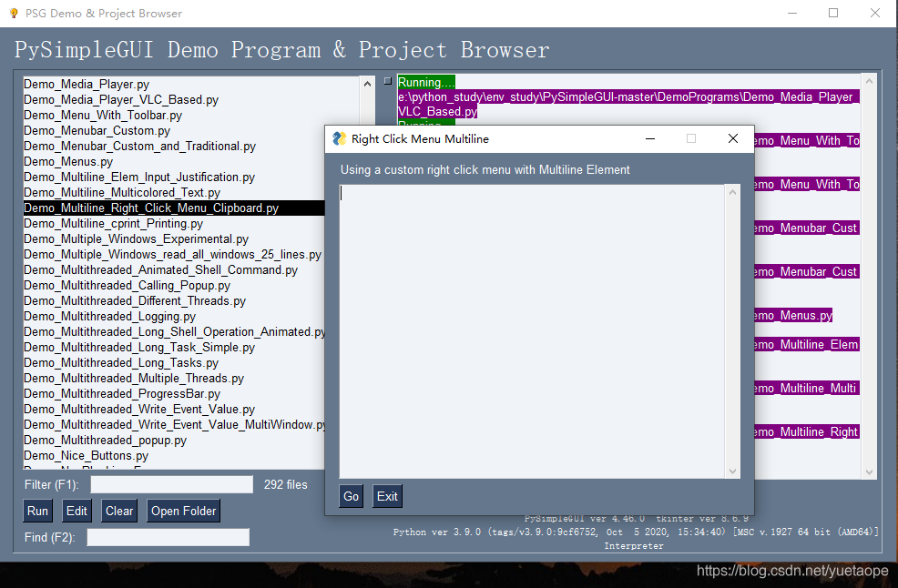Select Demo_Menubar_Custom.py
Image resolution: width=898 pixels, height=588 pixels.
pyautogui.click(x=97, y=130)
